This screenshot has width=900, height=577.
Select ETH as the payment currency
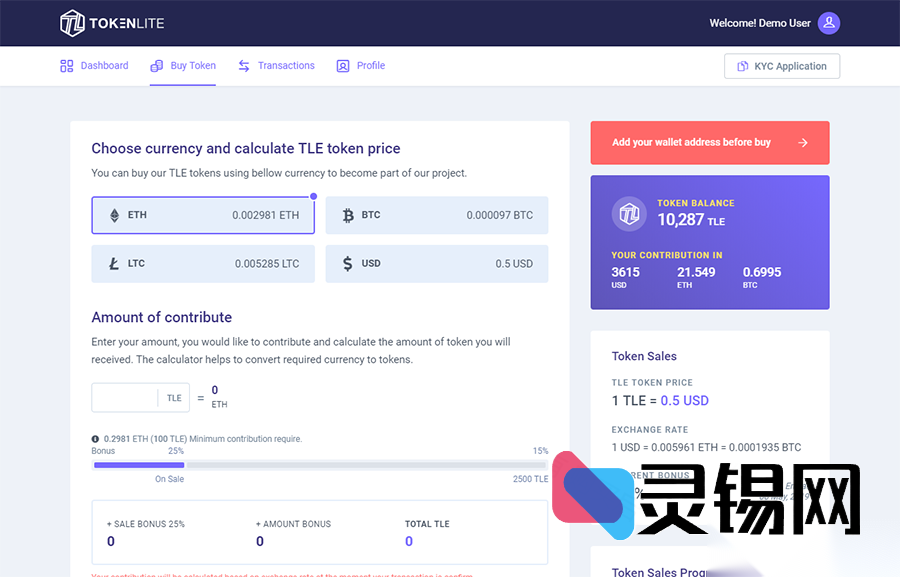point(203,215)
